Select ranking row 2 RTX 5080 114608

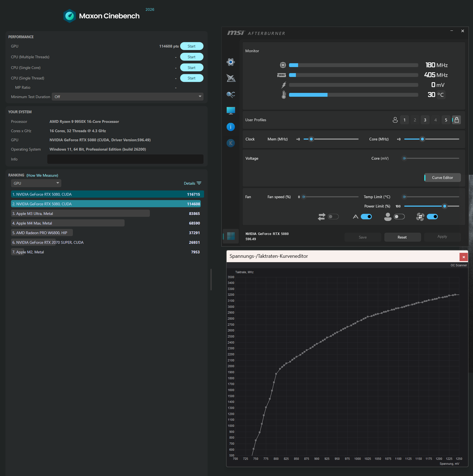(x=108, y=204)
